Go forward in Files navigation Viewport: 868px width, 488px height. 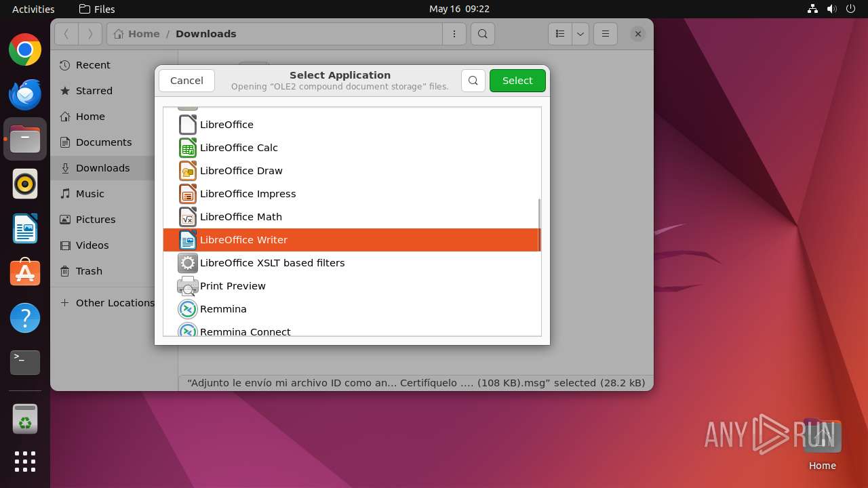click(x=90, y=34)
